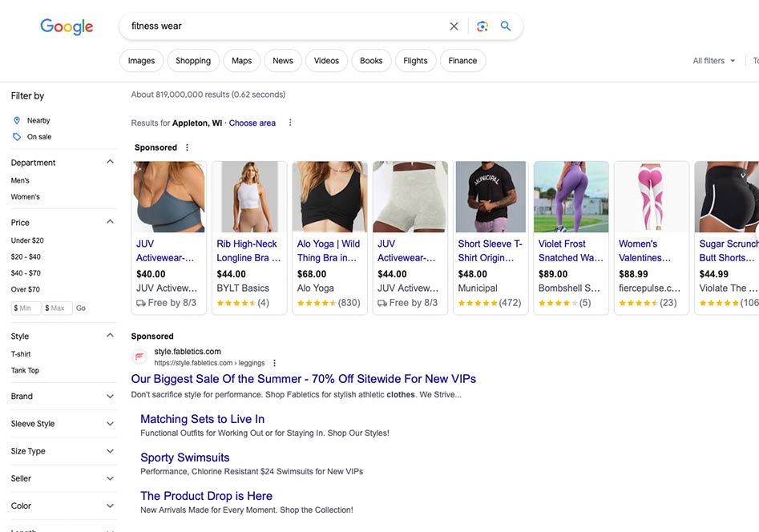Collapse the Style filter section
The image size is (759, 532).
111,336
